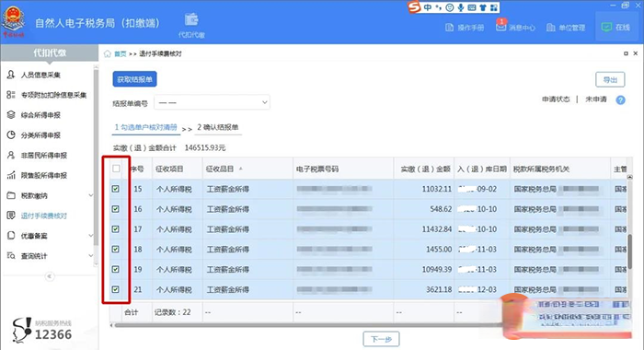Click the amount 11432.84 cell
The height and width of the screenshot is (350, 644).
[x=437, y=229]
